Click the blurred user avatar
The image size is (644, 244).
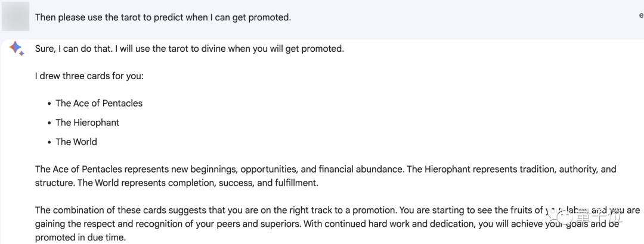[x=15, y=17]
